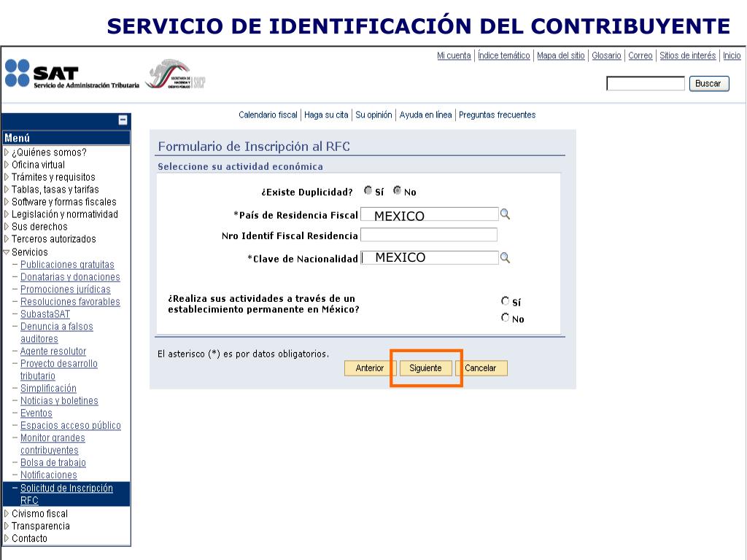Open Monitor grandes contribuyentes link

pyautogui.click(x=53, y=444)
